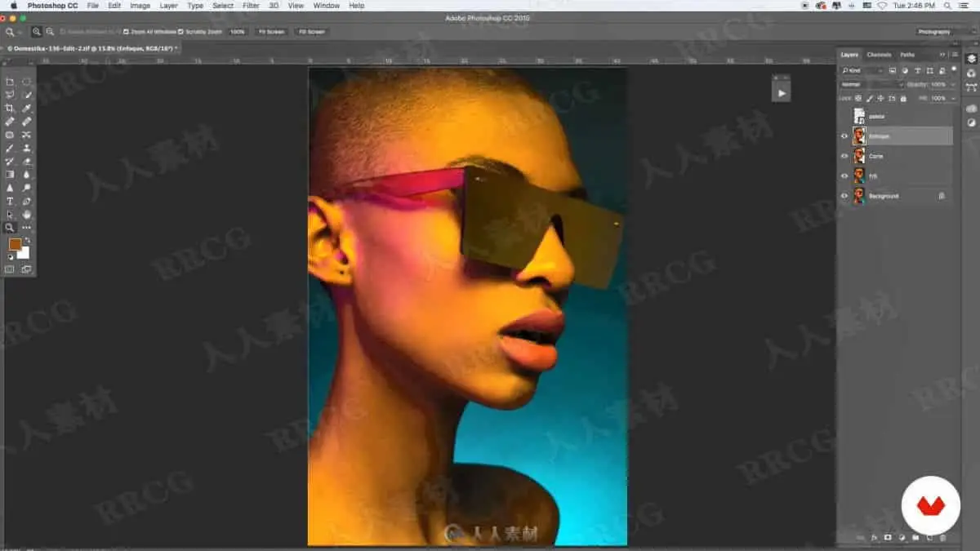Select the Gradient tool
The image size is (980, 551).
click(10, 174)
